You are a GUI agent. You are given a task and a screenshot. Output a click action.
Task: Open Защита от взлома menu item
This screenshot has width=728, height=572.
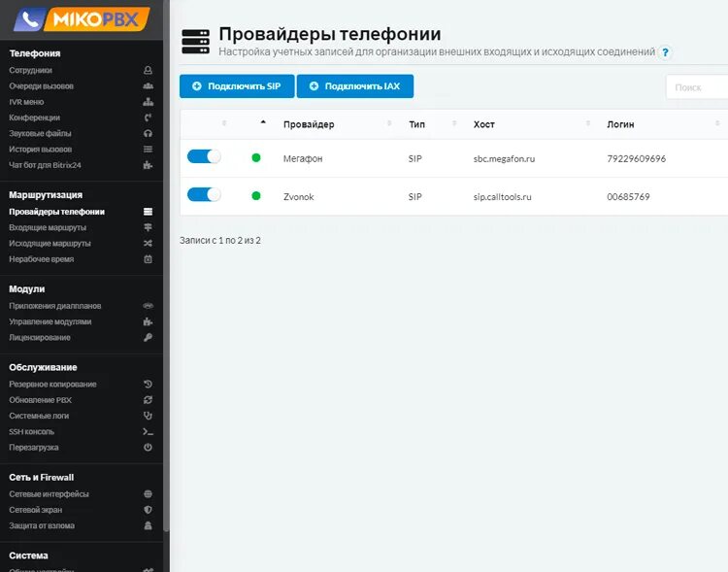point(42,525)
